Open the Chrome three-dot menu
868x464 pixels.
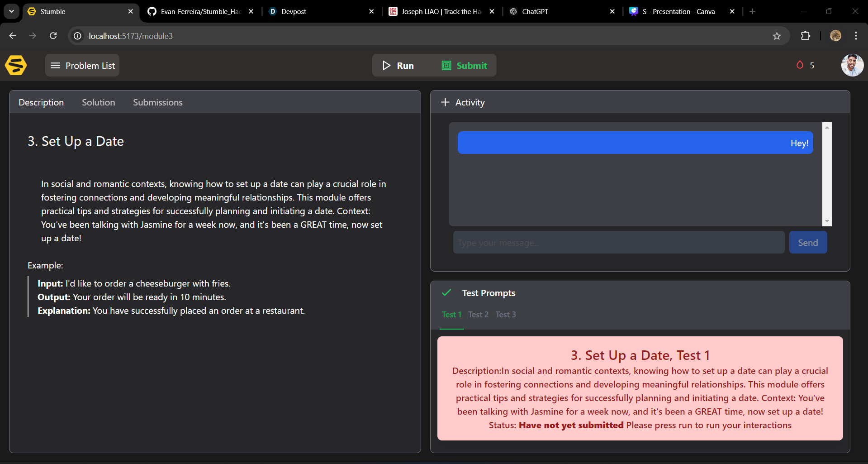pos(856,36)
